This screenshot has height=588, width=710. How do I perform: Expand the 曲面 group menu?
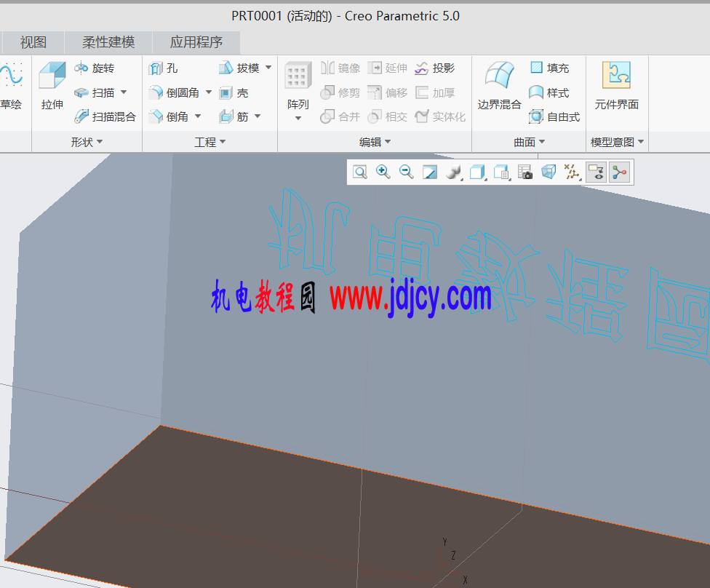pos(529,142)
